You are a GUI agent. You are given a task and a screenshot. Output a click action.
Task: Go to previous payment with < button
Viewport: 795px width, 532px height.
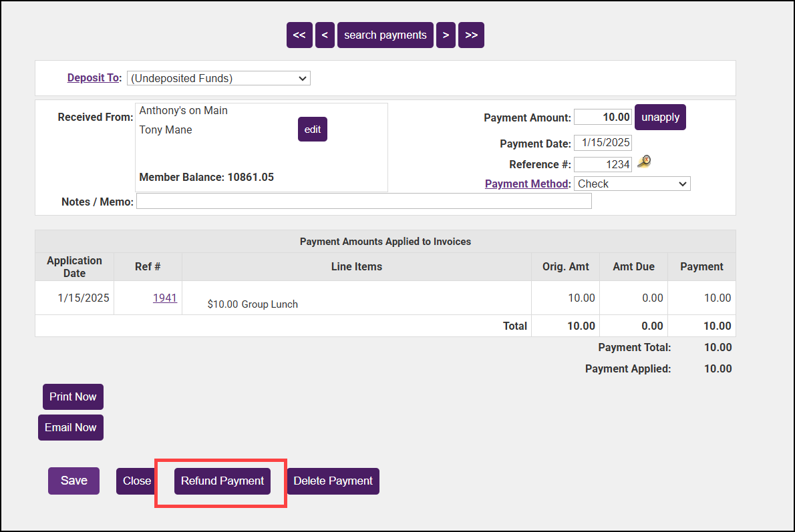click(324, 35)
